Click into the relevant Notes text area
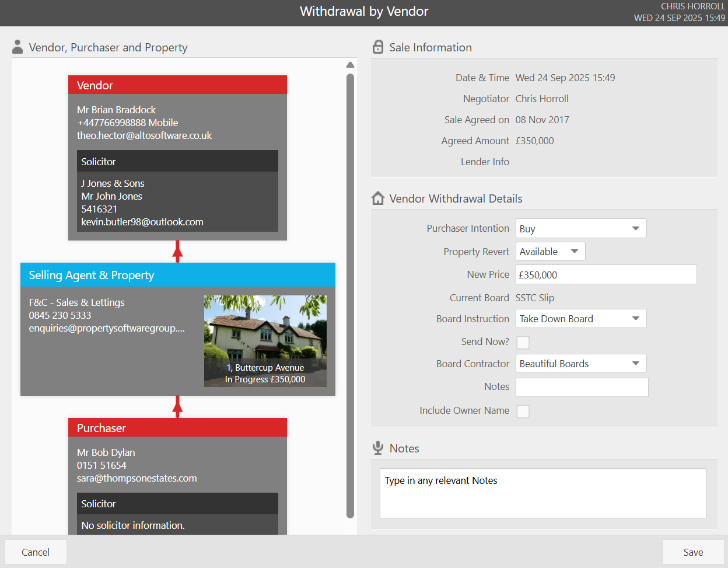Image resolution: width=728 pixels, height=568 pixels. (x=542, y=493)
